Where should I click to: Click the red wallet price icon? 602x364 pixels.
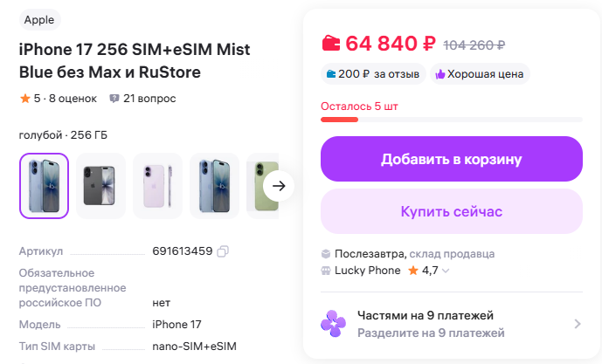tap(331, 43)
